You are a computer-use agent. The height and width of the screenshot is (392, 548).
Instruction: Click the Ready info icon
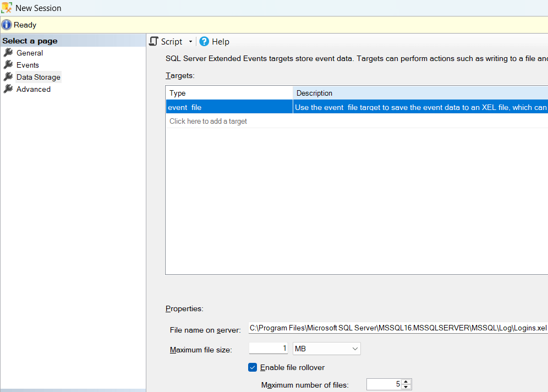6,25
